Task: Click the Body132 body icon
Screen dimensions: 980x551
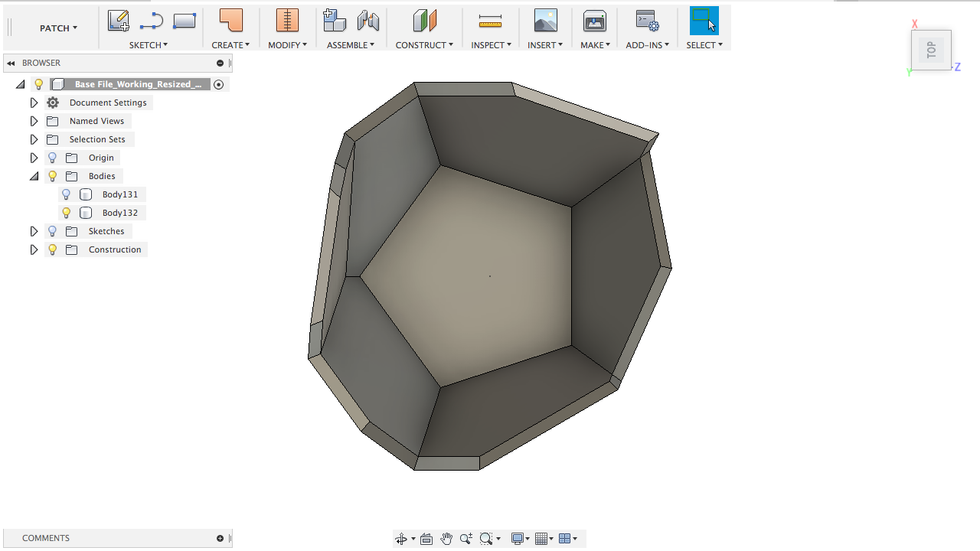Action: point(86,213)
